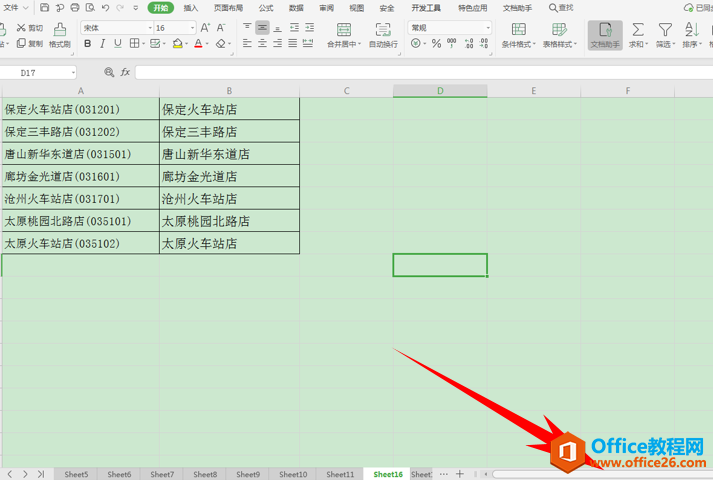Open the Developer Tools (开发工具) tab
Screen dimensions: 713x480
(426, 8)
